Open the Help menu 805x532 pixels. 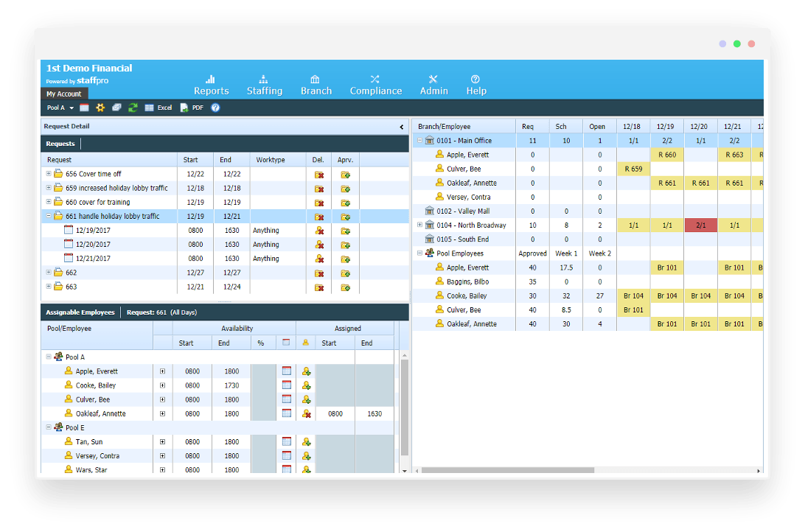click(476, 85)
